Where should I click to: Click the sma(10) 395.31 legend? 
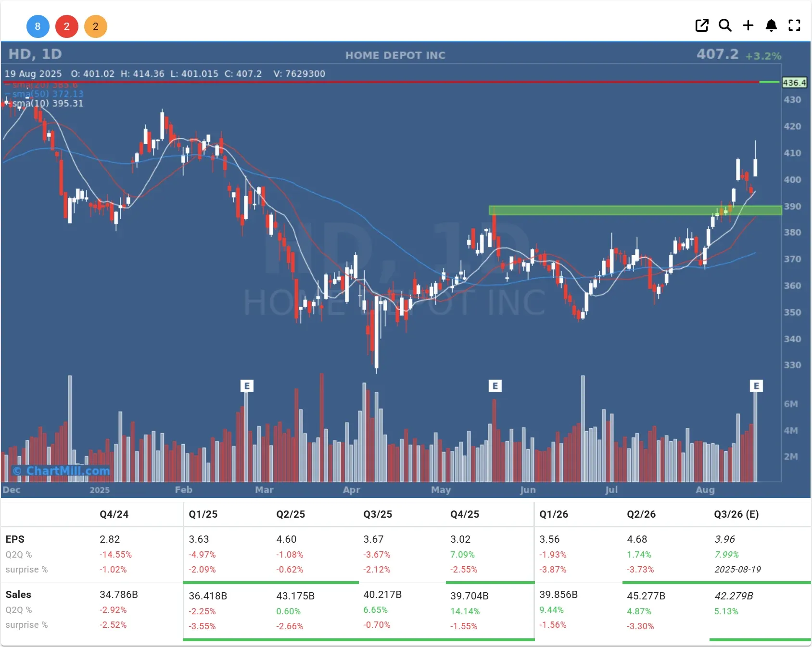click(48, 103)
